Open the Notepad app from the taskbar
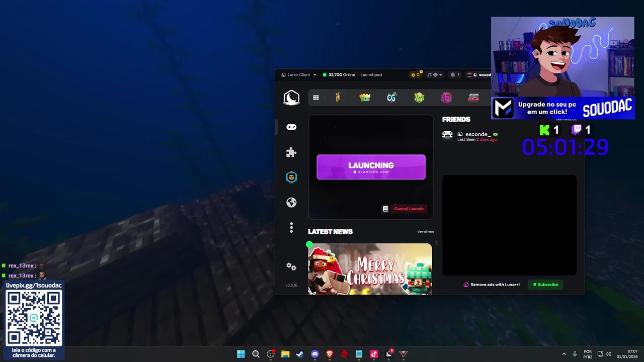 pos(359,354)
